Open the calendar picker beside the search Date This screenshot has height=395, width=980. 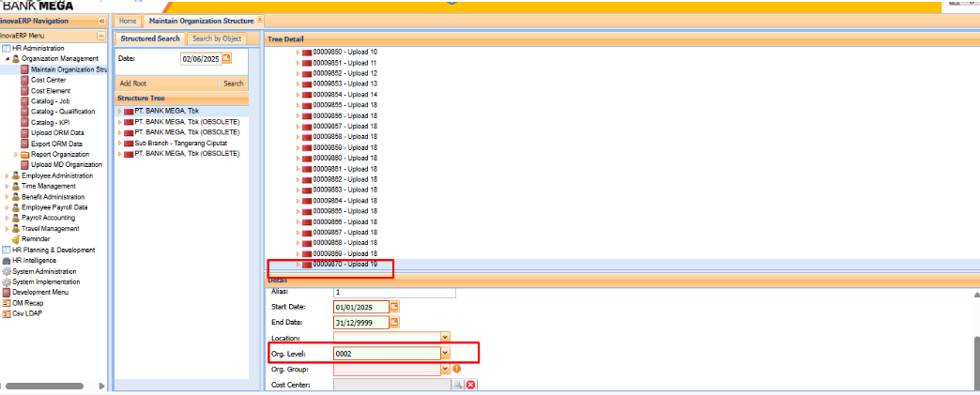227,58
